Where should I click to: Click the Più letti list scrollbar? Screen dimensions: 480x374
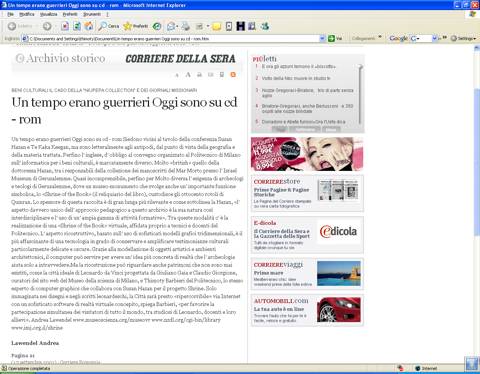[360, 94]
